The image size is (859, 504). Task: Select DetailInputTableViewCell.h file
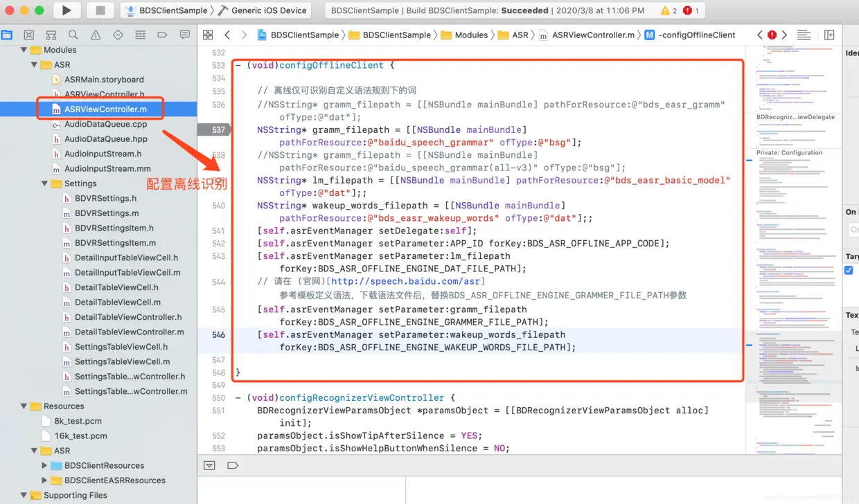(126, 258)
